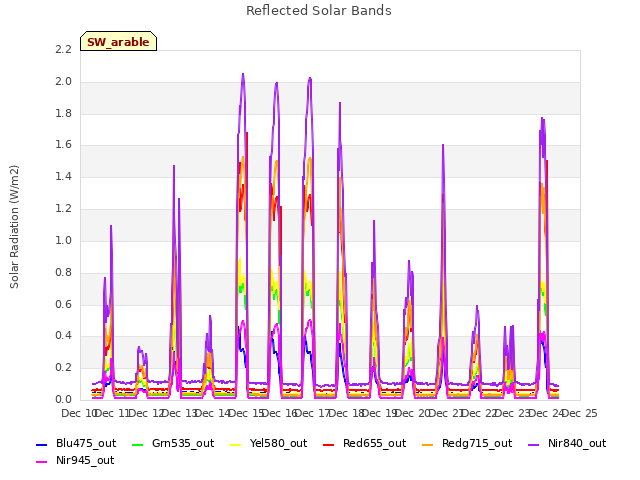Click the blue Blu475_out legend swatch
640x480 pixels.
click(42, 444)
